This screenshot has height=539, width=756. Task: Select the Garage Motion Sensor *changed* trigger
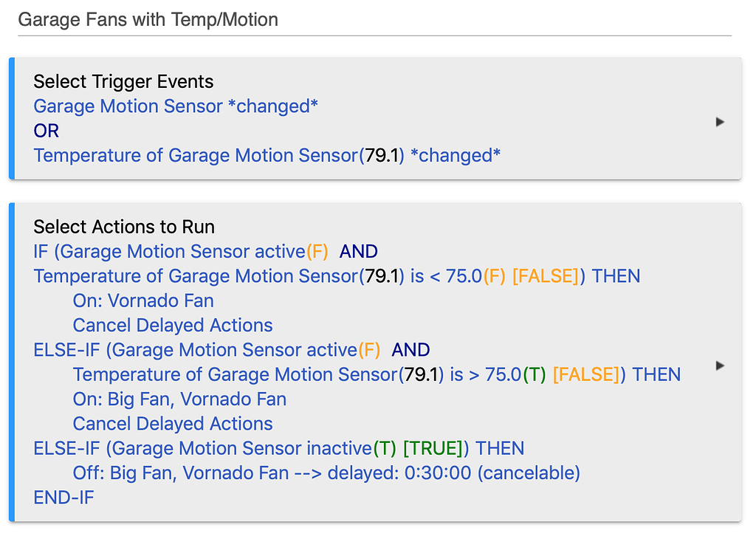tap(176, 106)
